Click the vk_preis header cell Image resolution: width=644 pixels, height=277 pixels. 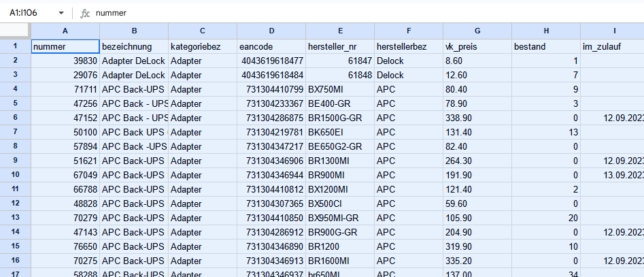pyautogui.click(x=477, y=46)
